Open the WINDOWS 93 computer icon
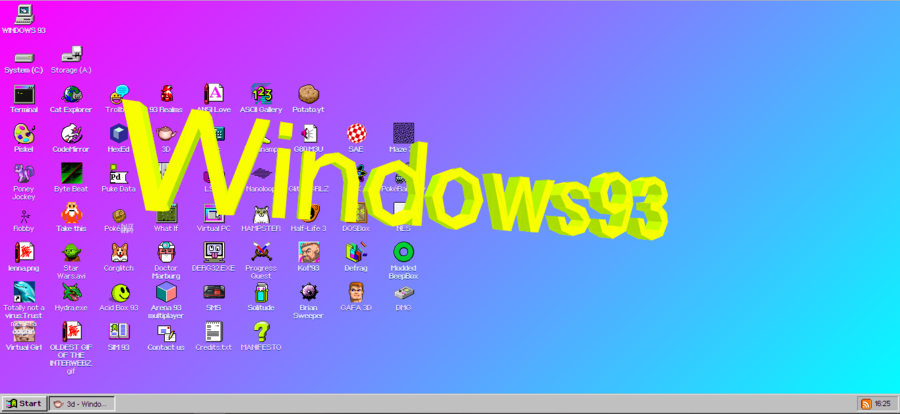 point(24,14)
